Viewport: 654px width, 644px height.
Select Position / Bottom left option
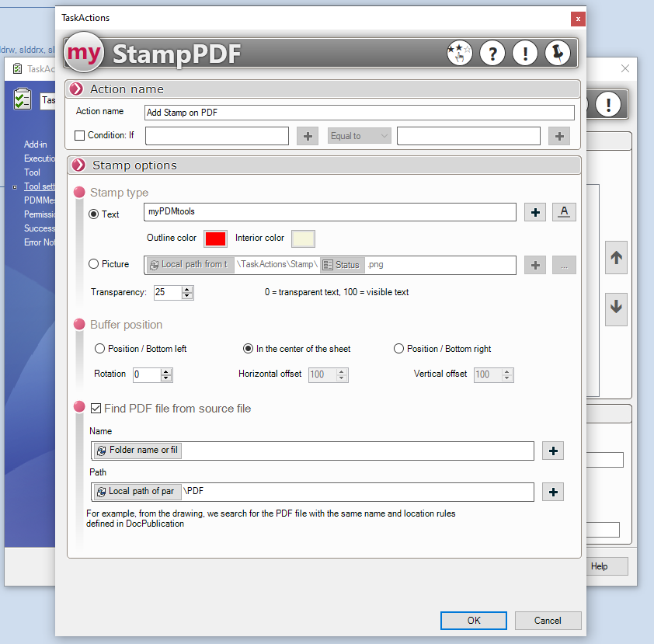99,349
